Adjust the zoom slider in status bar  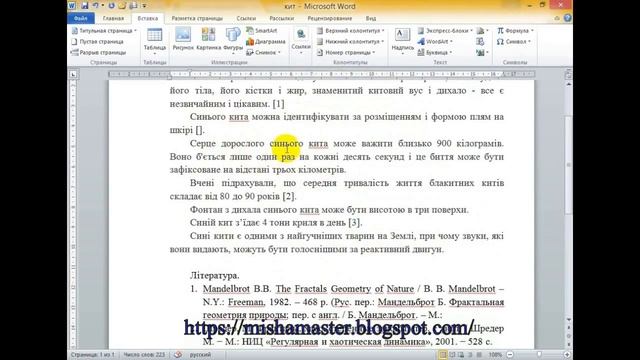[539, 355]
